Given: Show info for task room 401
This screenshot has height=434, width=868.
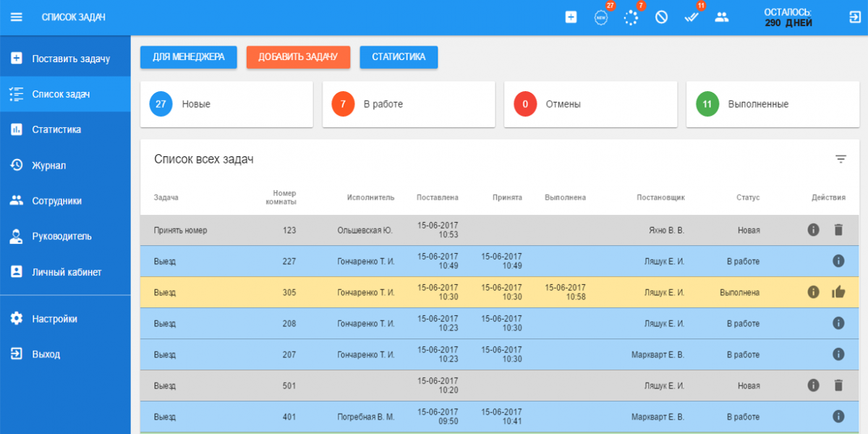Looking at the screenshot, I should (838, 417).
